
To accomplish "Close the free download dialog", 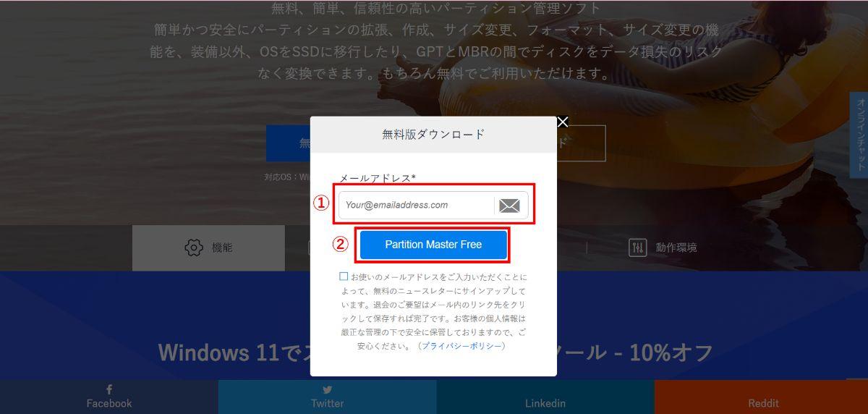I will click(x=562, y=122).
